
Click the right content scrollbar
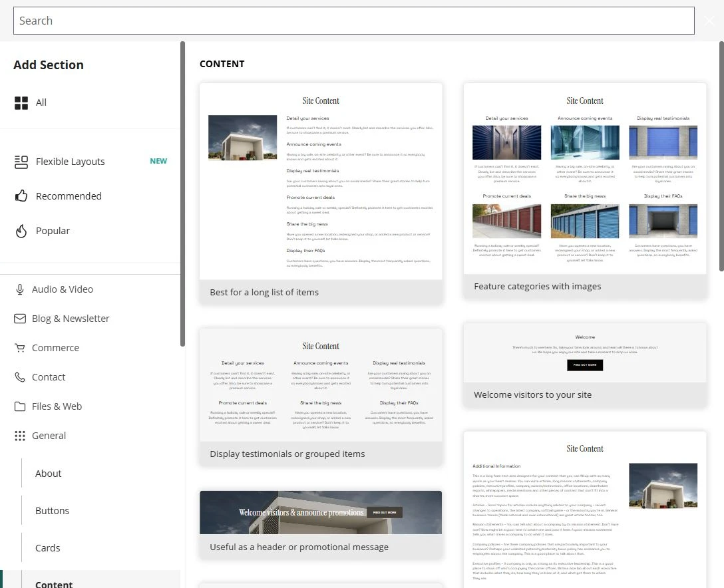(x=721, y=156)
